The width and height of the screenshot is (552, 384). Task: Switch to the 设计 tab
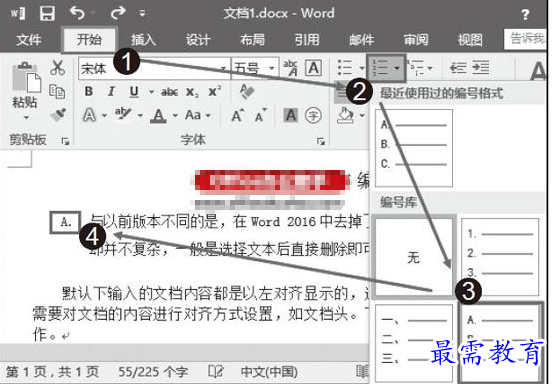(x=198, y=39)
